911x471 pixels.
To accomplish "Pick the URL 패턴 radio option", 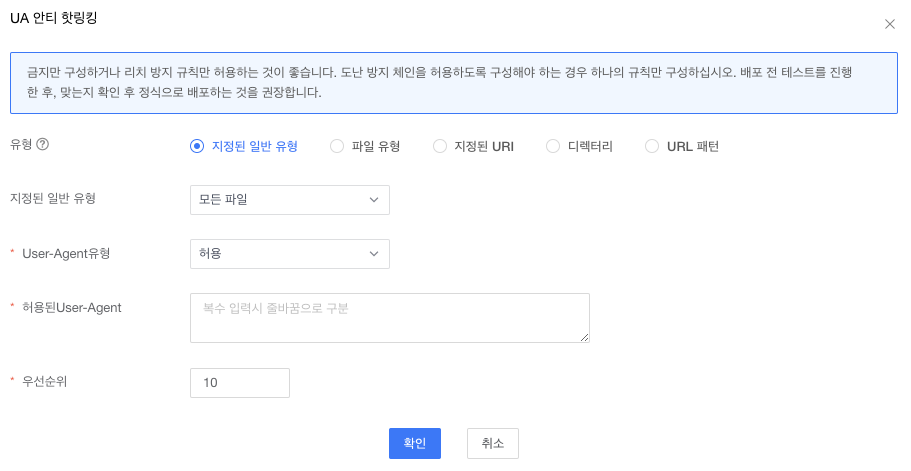I will [x=652, y=146].
